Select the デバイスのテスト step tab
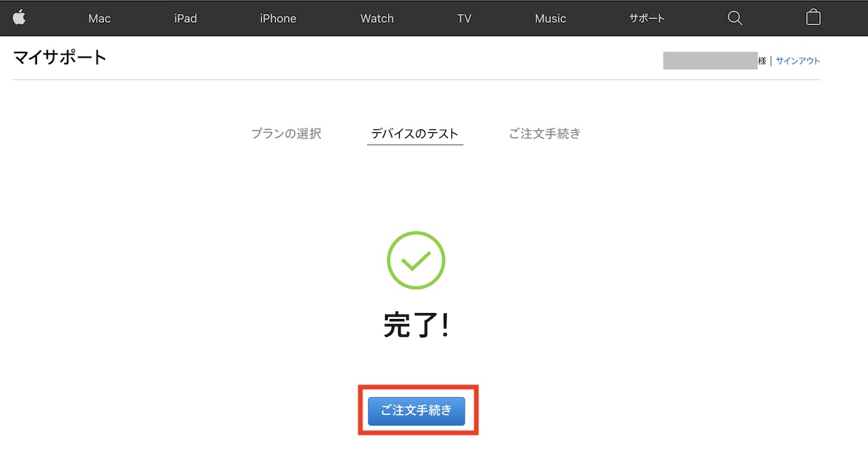The image size is (868, 463). pyautogui.click(x=414, y=134)
